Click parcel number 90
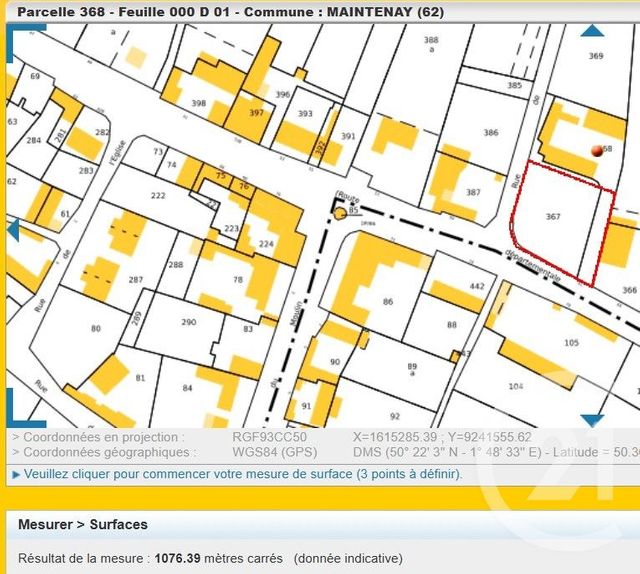The height and width of the screenshot is (574, 640). (335, 362)
